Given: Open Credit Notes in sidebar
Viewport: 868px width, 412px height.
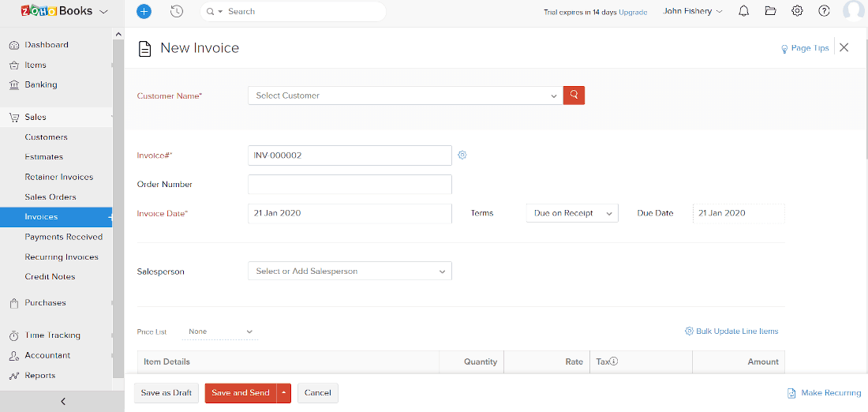Looking at the screenshot, I should [x=50, y=276].
